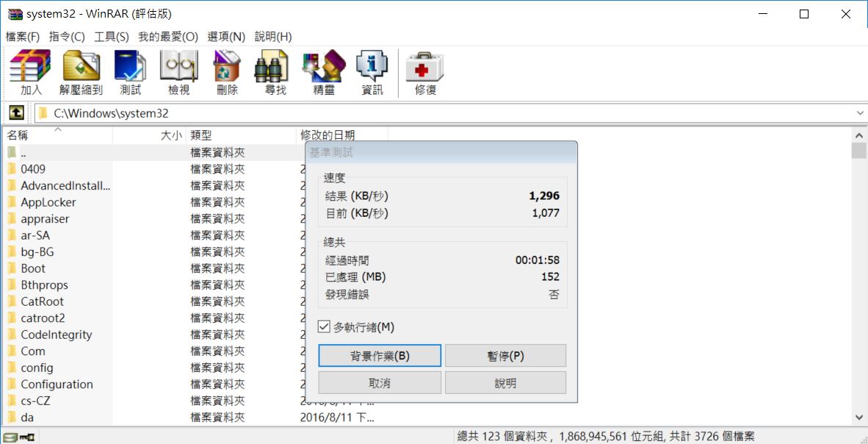Select the 0409 folder icon
868x444 pixels.
click(x=12, y=169)
